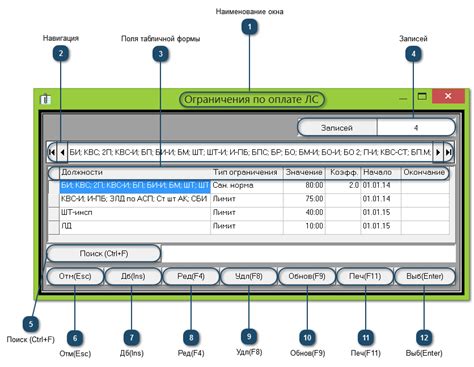Click the search input field beside Поиск
Image resolution: width=474 pixels, height=367 pixels.
point(308,254)
